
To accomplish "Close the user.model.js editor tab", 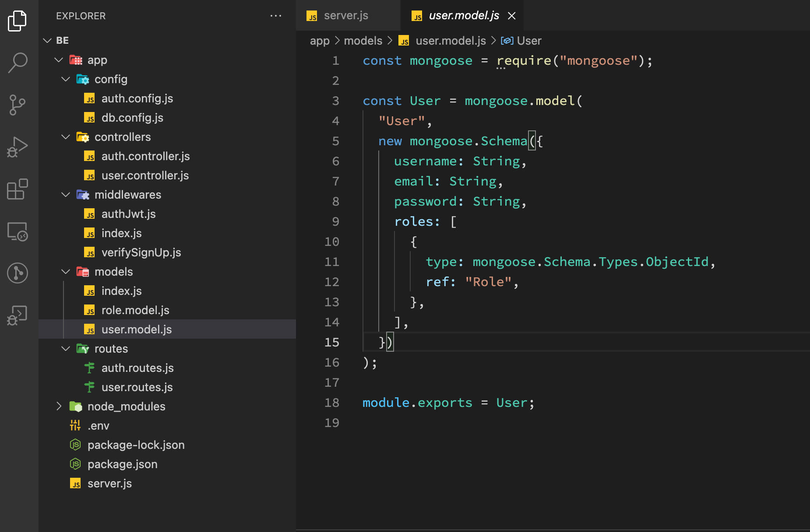I will tap(511, 16).
